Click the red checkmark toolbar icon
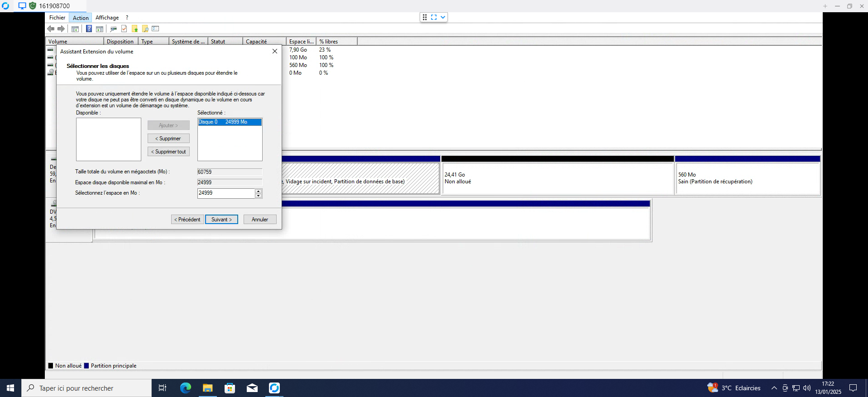 click(x=124, y=29)
